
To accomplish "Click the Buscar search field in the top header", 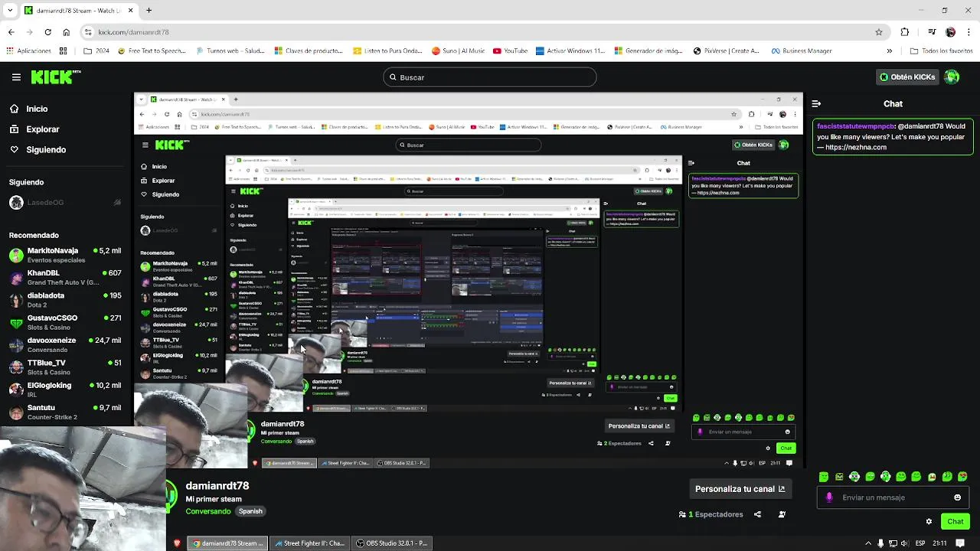I will tap(490, 77).
